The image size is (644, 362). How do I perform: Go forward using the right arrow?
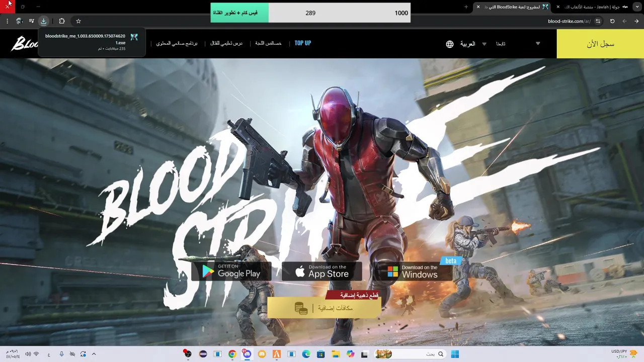637,21
